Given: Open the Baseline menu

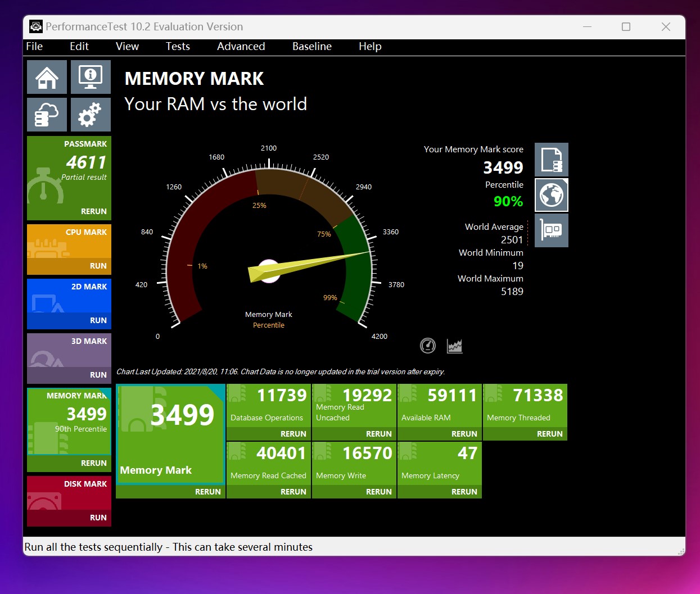Looking at the screenshot, I should pyautogui.click(x=311, y=47).
